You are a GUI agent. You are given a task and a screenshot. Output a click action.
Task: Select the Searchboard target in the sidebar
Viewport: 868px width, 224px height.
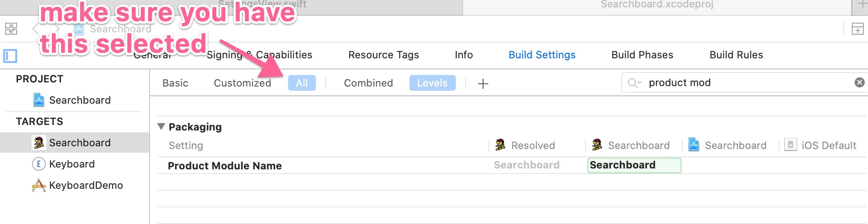click(x=80, y=143)
